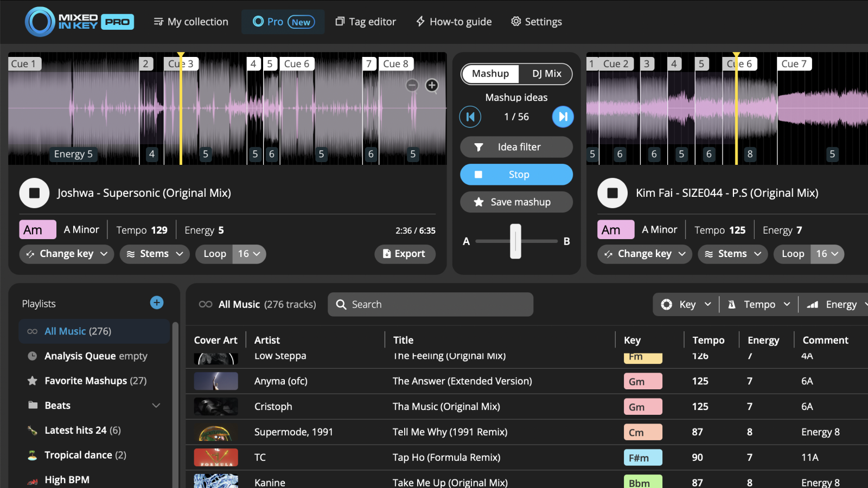Zoom in the left deck waveform
This screenshot has height=488, width=868.
432,85
